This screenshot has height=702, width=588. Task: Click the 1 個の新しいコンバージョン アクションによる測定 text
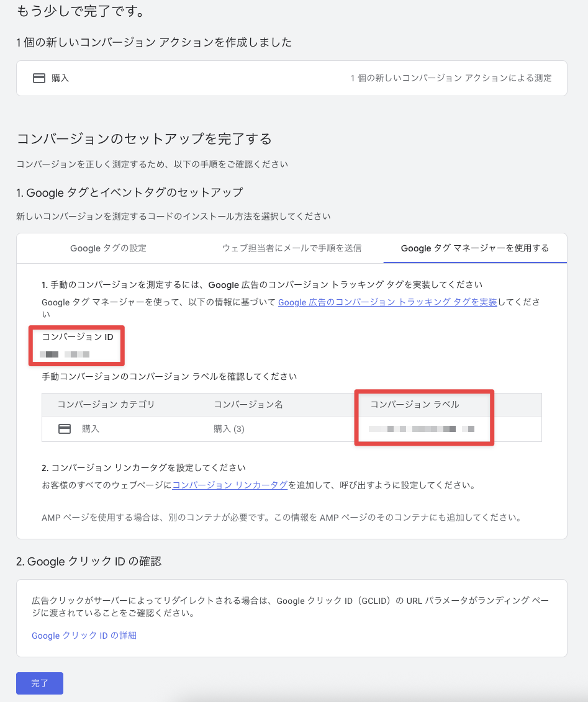coord(451,78)
